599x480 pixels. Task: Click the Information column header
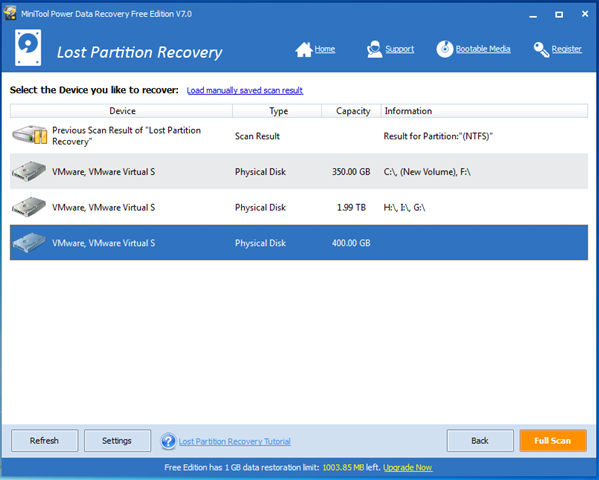pyautogui.click(x=484, y=111)
